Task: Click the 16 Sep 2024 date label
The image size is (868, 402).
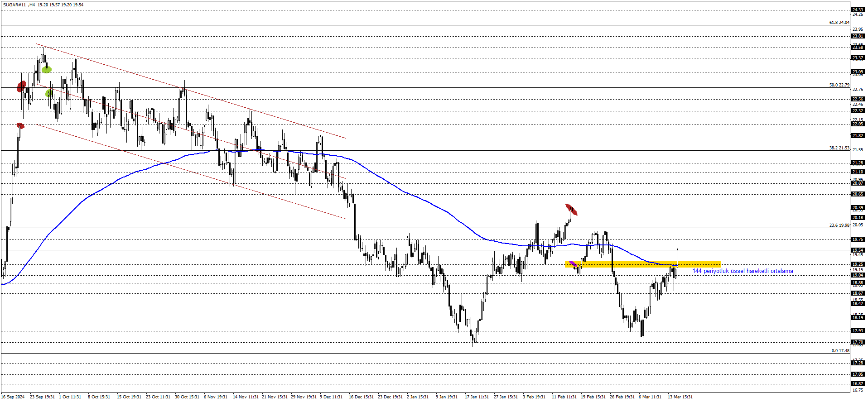Action: pos(13,397)
